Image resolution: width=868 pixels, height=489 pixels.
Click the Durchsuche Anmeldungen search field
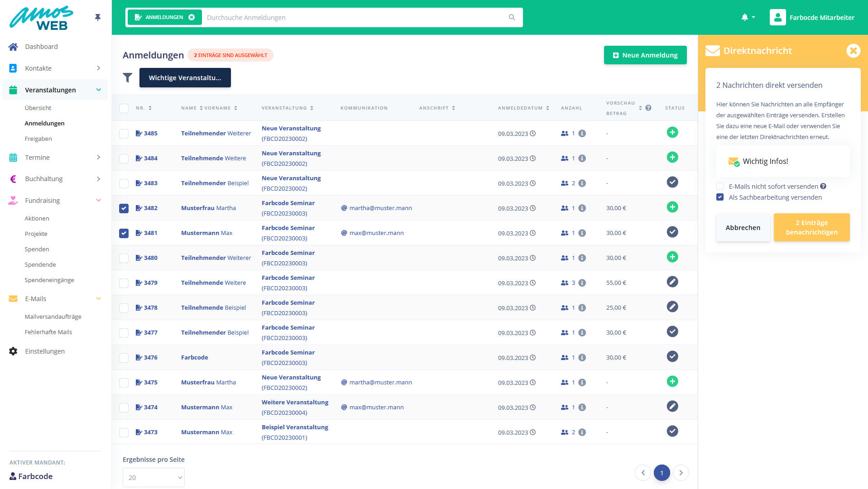click(x=353, y=18)
